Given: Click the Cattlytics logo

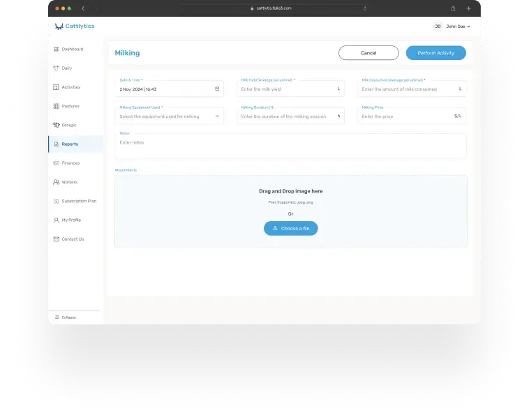Looking at the screenshot, I should pyautogui.click(x=75, y=27).
